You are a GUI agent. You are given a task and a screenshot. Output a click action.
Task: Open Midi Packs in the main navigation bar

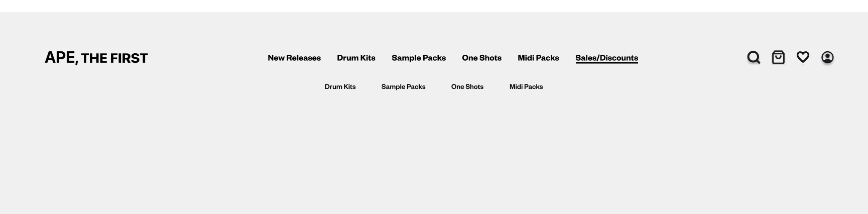coord(538,58)
